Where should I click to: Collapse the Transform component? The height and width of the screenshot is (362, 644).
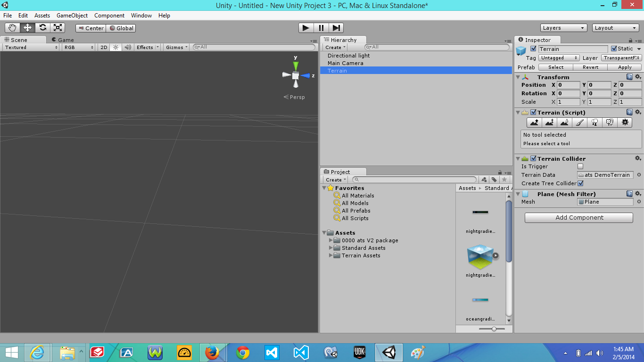click(x=518, y=77)
